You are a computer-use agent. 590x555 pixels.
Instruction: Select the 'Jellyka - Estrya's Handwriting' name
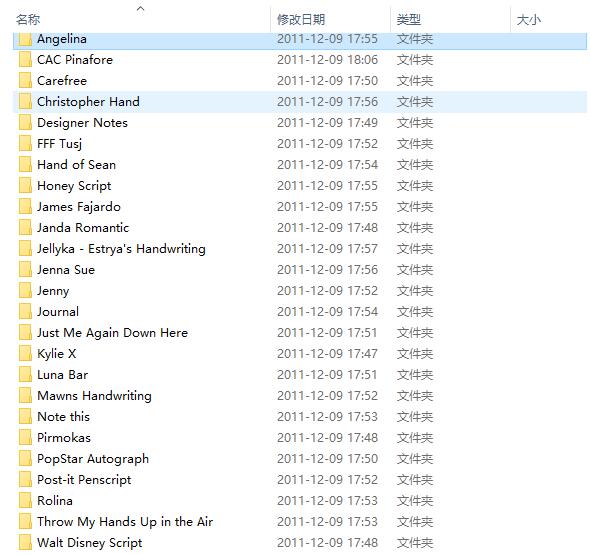(x=121, y=249)
